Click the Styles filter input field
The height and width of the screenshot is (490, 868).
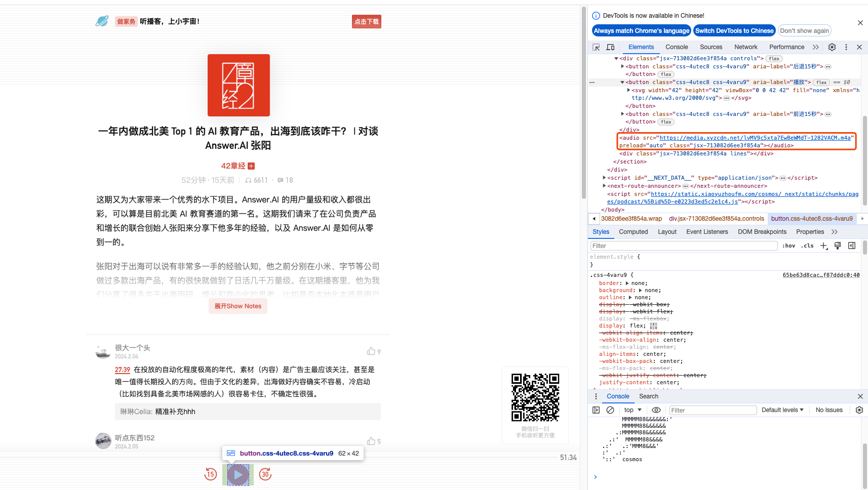coord(684,246)
